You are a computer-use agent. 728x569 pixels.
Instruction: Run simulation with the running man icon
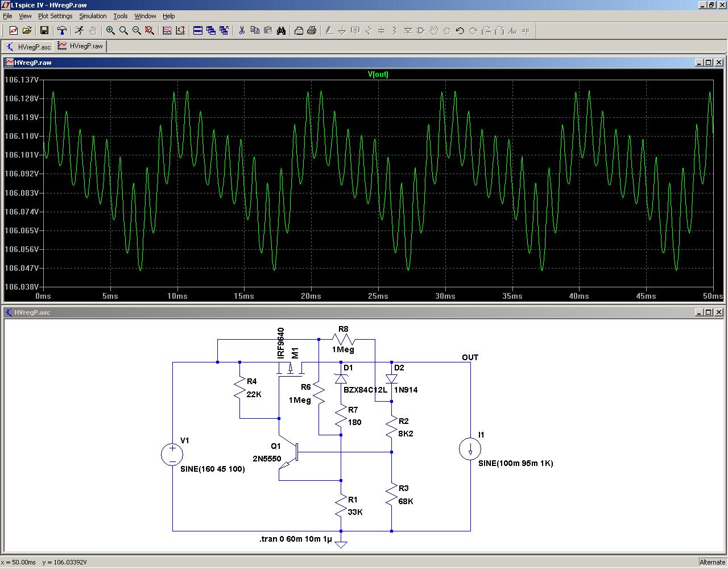[x=79, y=31]
